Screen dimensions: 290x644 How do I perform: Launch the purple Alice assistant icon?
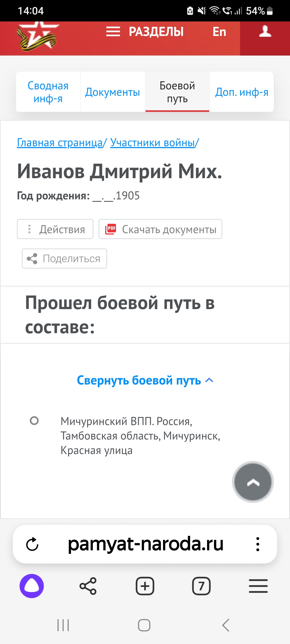32,586
